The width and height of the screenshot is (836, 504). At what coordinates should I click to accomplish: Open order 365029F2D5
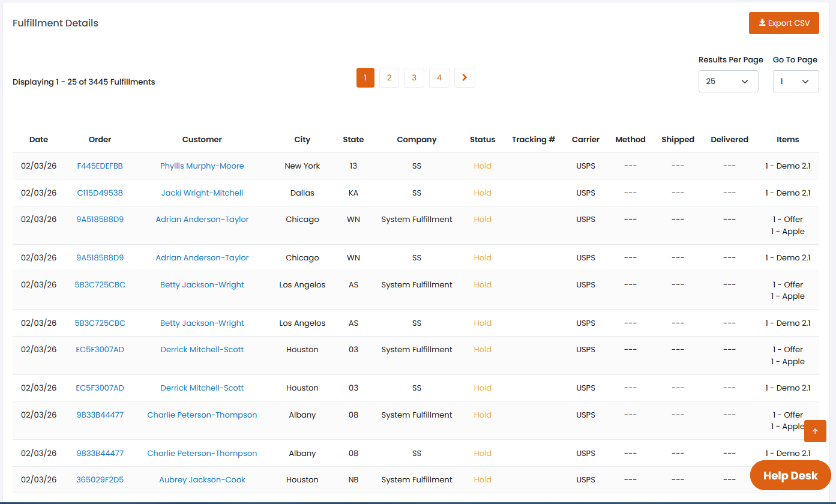(x=100, y=480)
